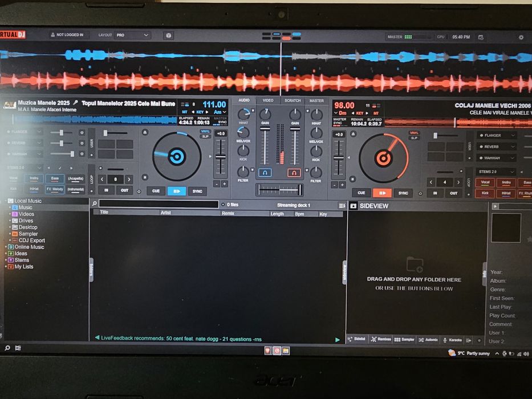This screenshot has height=399, width=532.
Task: Open Task View on taskbar
Action: pos(18,348)
